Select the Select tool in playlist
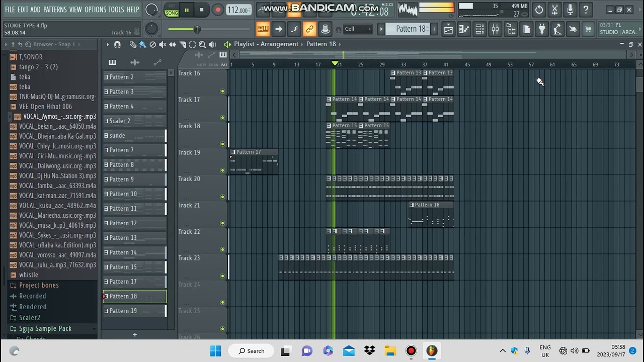Viewport: 644px width, 362px height. coord(192,44)
